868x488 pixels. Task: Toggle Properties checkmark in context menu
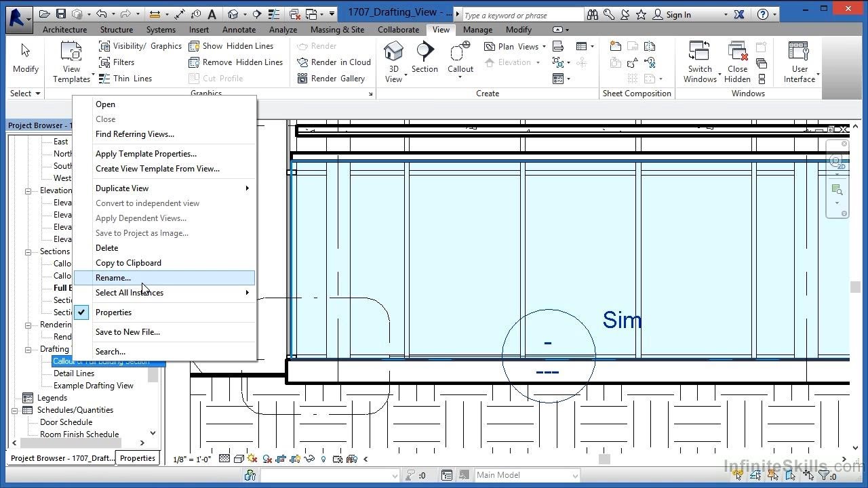[x=81, y=312]
